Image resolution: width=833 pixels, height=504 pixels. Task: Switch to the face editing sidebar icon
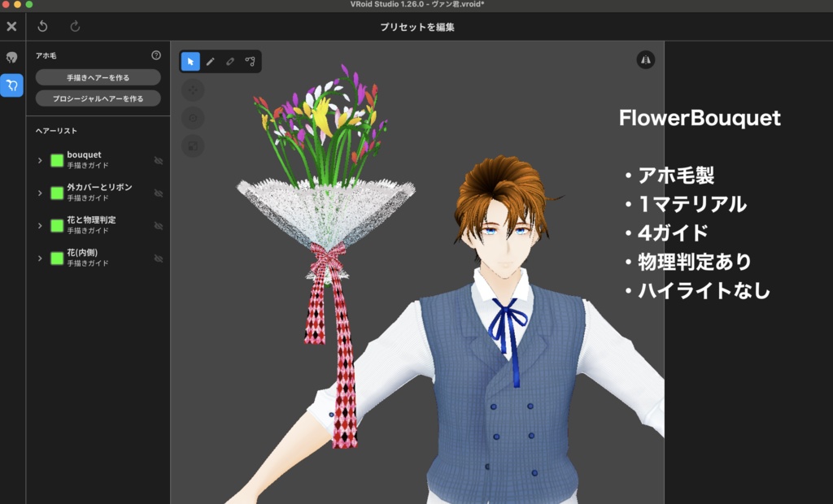[x=11, y=57]
